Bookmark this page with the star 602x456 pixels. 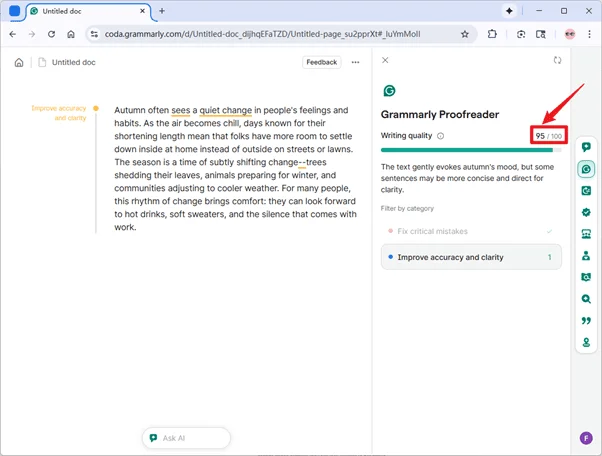pyautogui.click(x=465, y=34)
